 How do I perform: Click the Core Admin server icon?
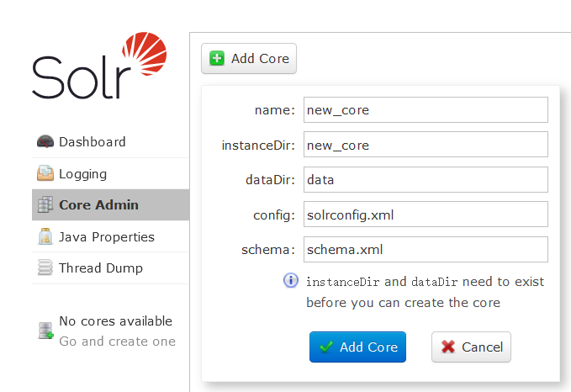(45, 205)
